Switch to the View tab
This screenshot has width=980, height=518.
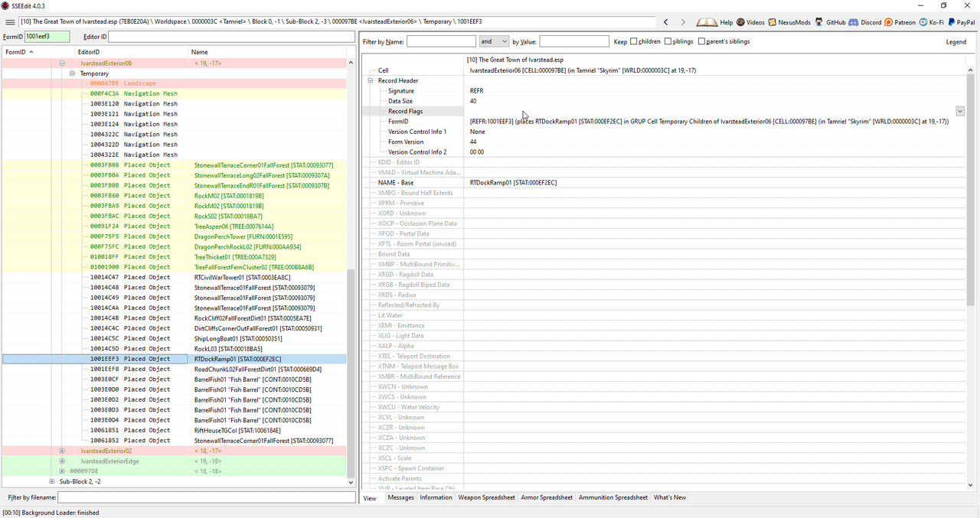(370, 497)
